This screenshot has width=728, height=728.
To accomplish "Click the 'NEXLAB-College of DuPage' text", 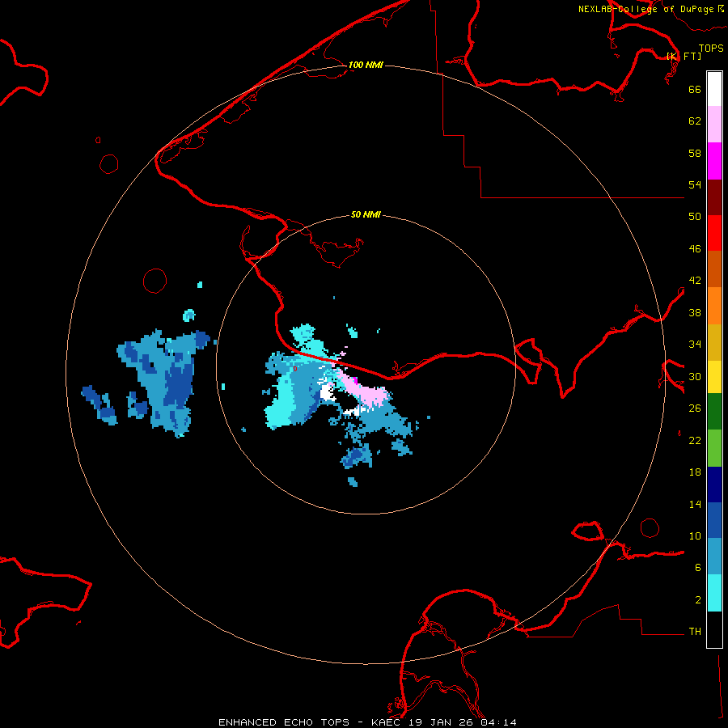I will pyautogui.click(x=648, y=9).
